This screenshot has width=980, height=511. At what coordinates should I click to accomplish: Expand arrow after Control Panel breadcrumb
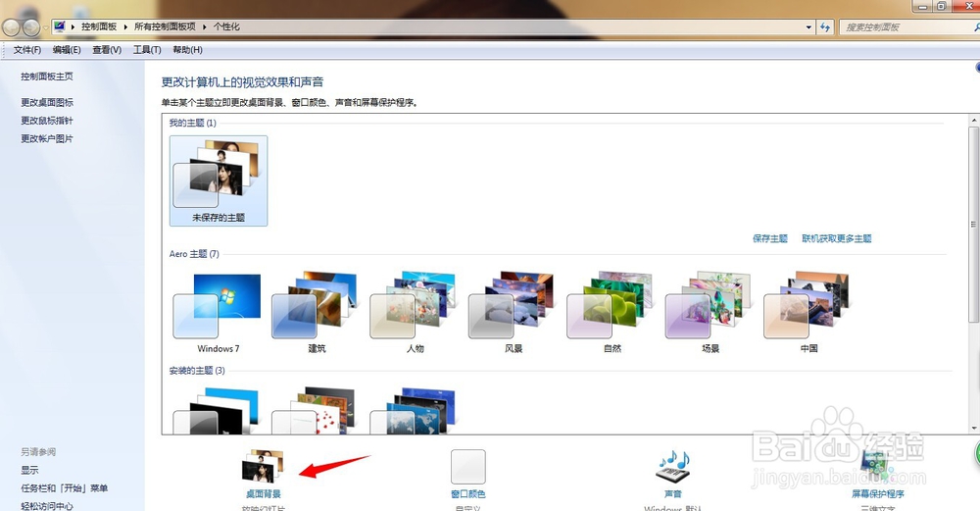[125, 26]
